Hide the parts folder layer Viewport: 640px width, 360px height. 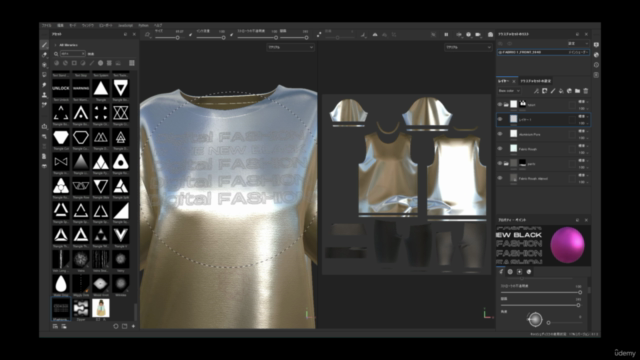point(500,163)
